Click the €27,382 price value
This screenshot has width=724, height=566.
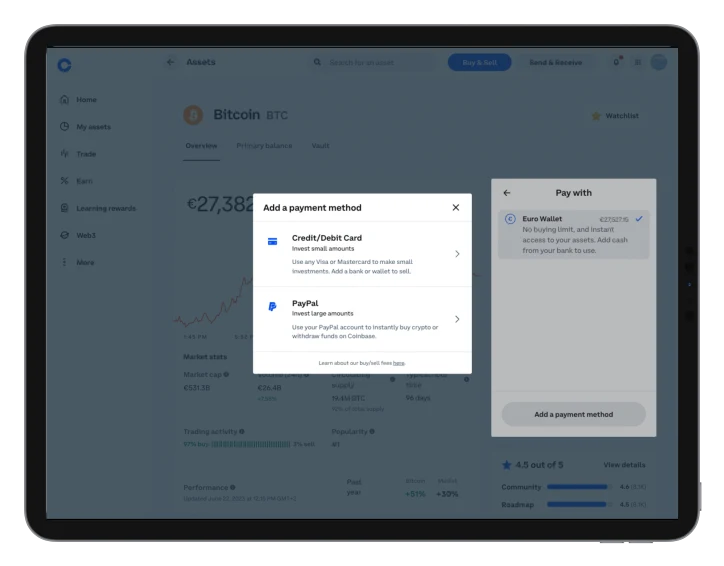pos(220,204)
